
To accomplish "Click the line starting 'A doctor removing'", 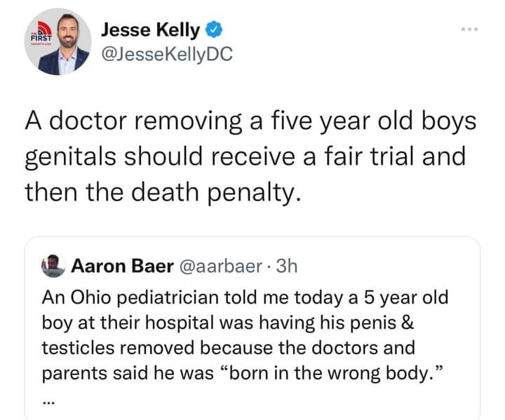I will click(251, 120).
